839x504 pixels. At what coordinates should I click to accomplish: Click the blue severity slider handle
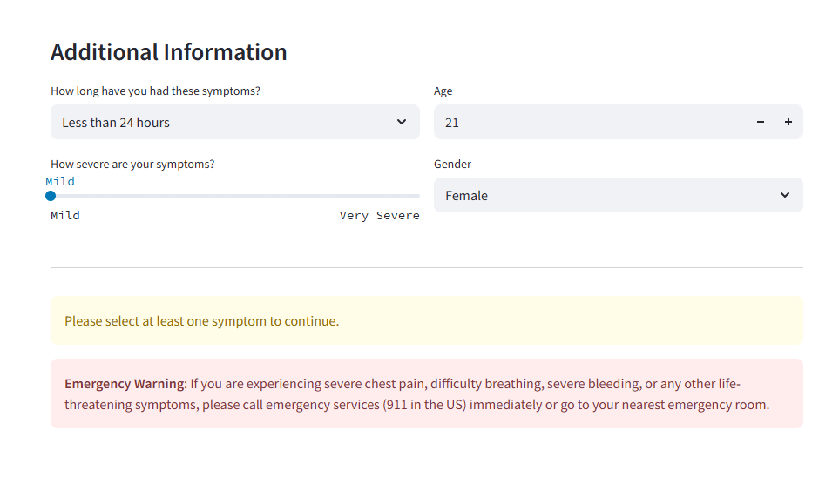[x=51, y=196]
